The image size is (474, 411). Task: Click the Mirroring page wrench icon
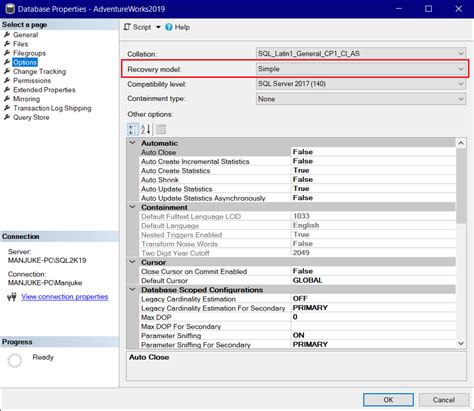pyautogui.click(x=7, y=99)
